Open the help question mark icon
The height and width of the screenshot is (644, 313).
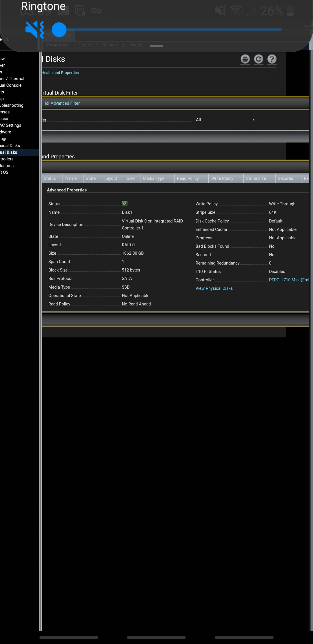tap(272, 59)
